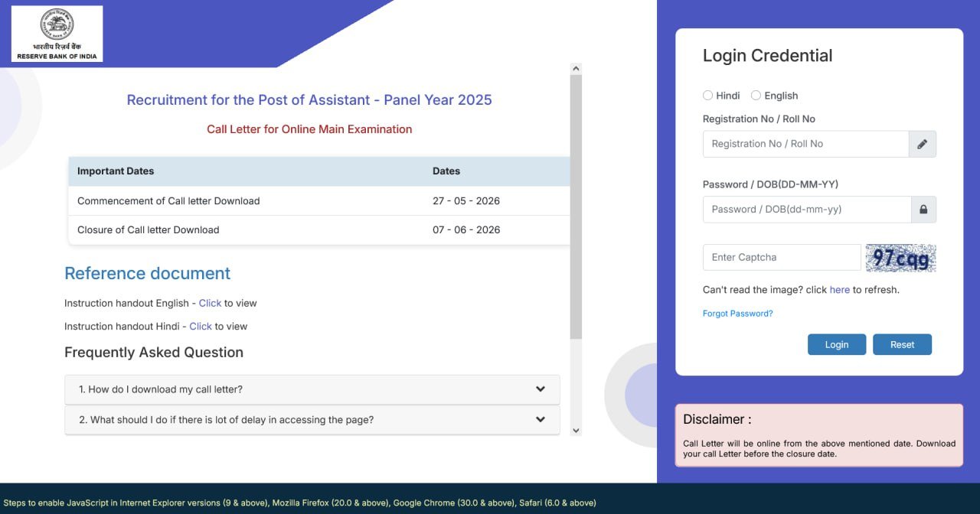Viewport: 980px width, 514px height.
Task: Click the 'Commencement of Call letter Download' cell
Action: [x=168, y=201]
